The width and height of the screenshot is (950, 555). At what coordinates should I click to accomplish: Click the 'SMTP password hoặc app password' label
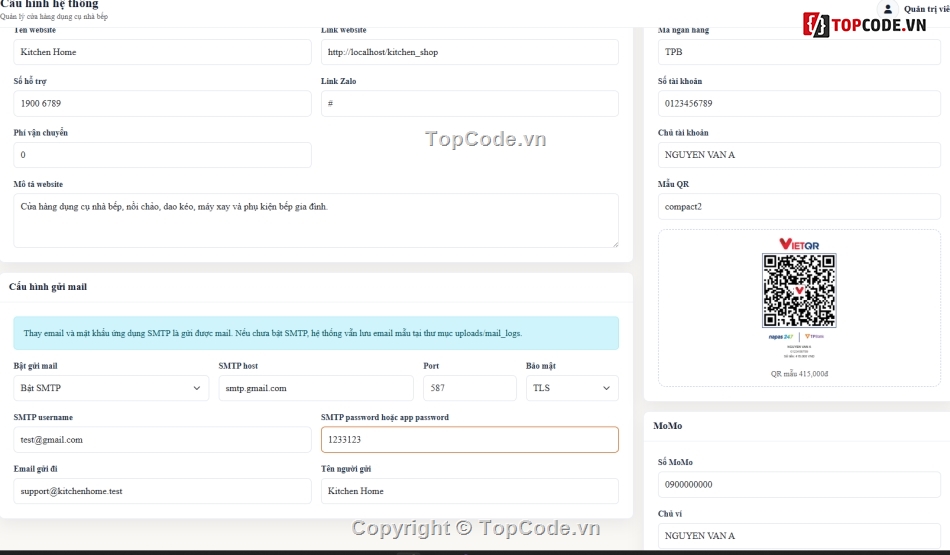(385, 417)
